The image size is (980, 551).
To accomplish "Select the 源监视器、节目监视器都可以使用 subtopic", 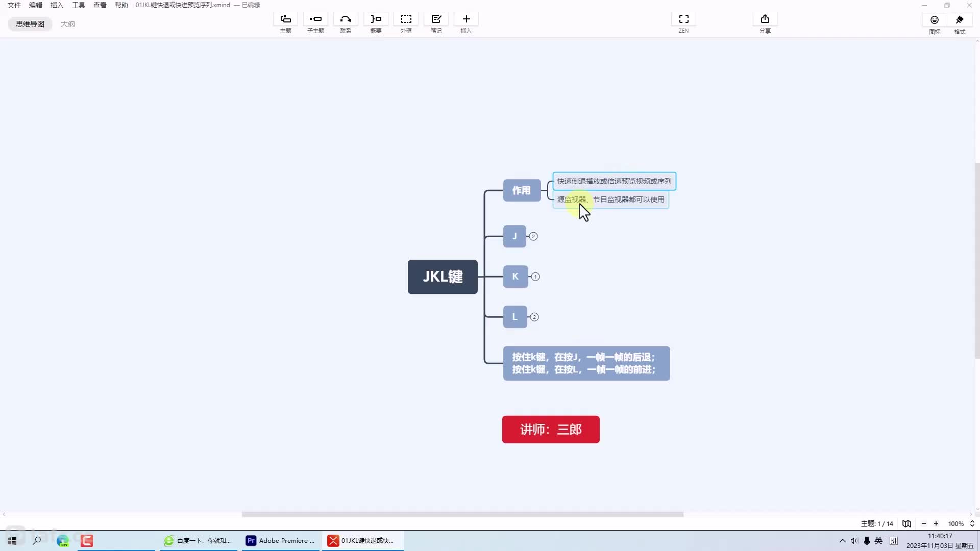I will 611,199.
